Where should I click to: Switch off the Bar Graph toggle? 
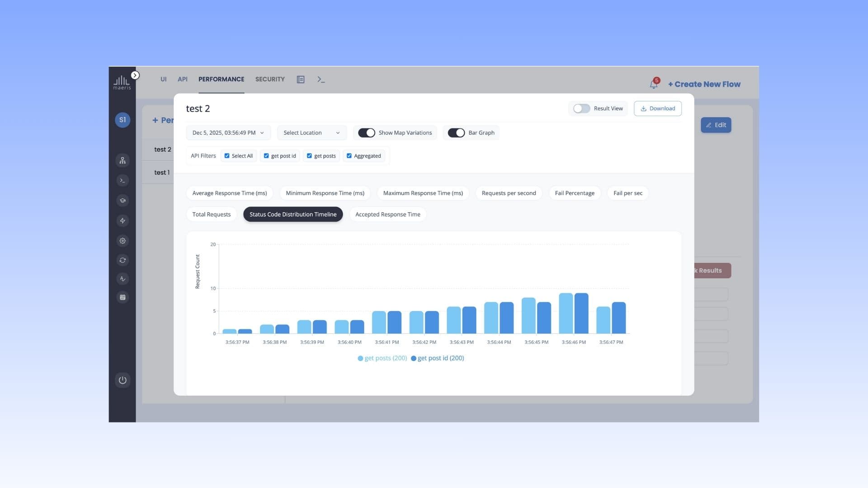click(x=457, y=132)
